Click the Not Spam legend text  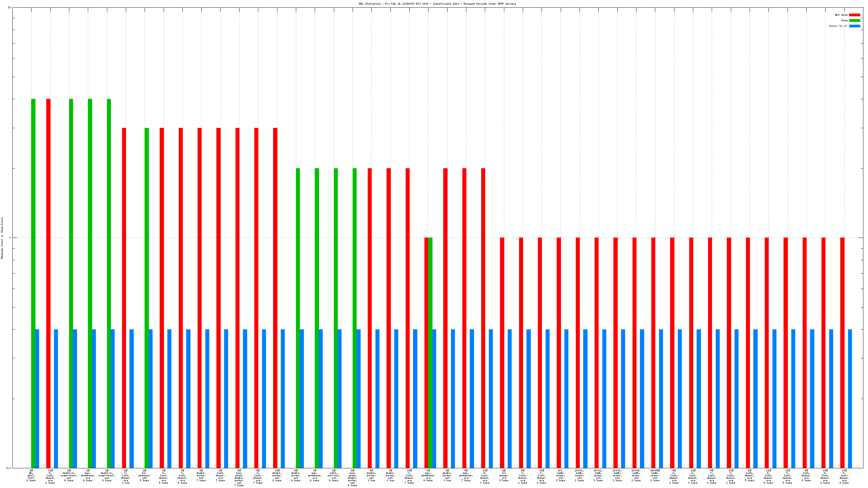tap(841, 15)
